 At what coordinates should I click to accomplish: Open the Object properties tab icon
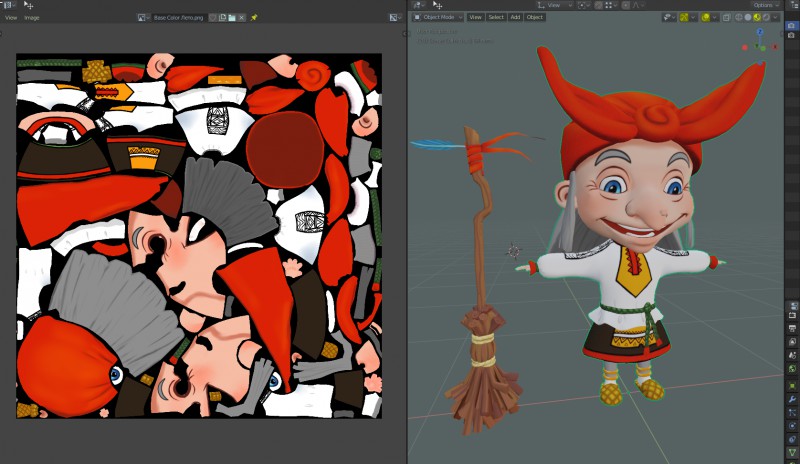(x=792, y=386)
